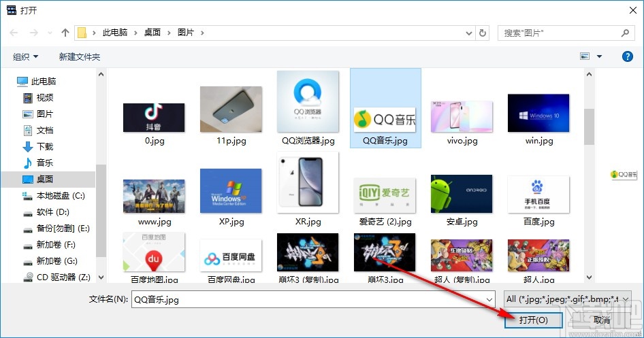Open recent locations dropdown arrow
The width and height of the screenshot is (644, 338).
[50, 33]
